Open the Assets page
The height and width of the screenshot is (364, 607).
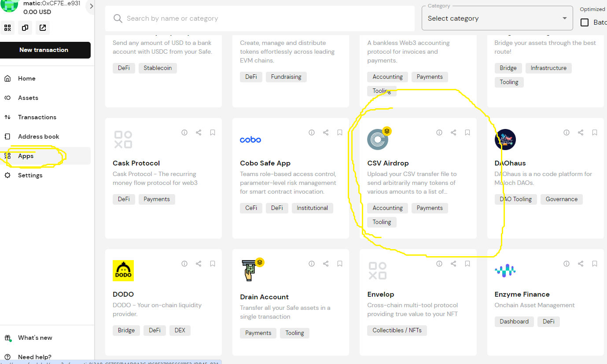tap(45, 98)
